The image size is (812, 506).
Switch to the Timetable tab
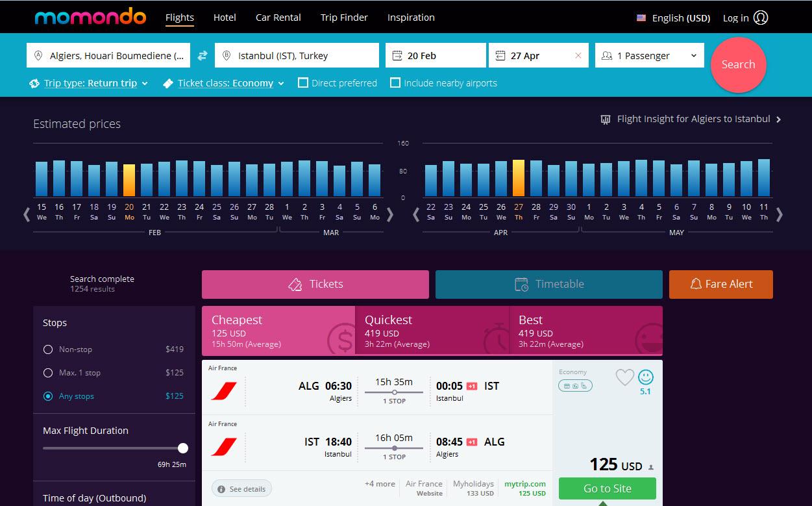[x=549, y=285]
